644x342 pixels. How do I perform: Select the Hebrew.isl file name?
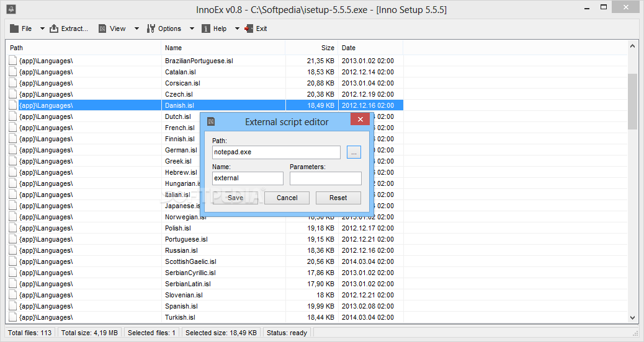click(x=181, y=172)
